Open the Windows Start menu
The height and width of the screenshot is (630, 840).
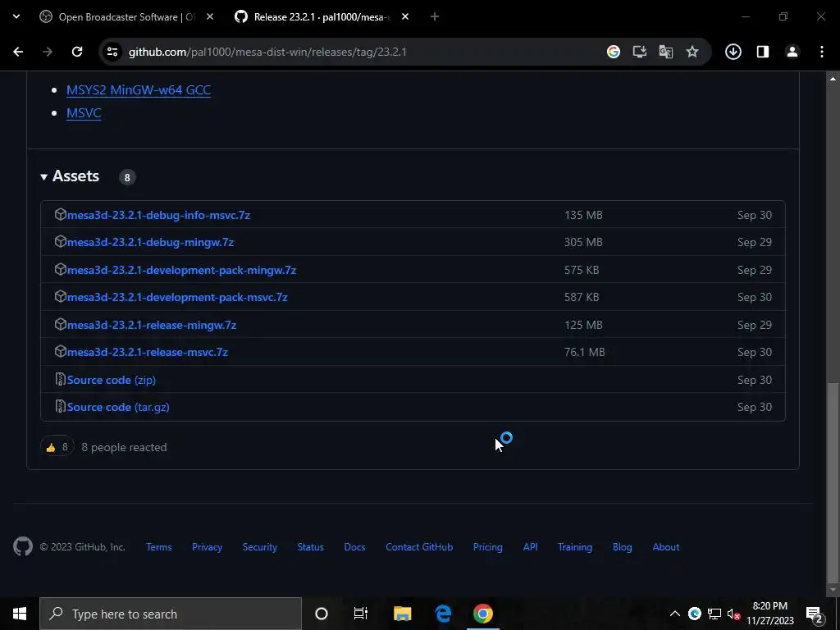tap(20, 614)
